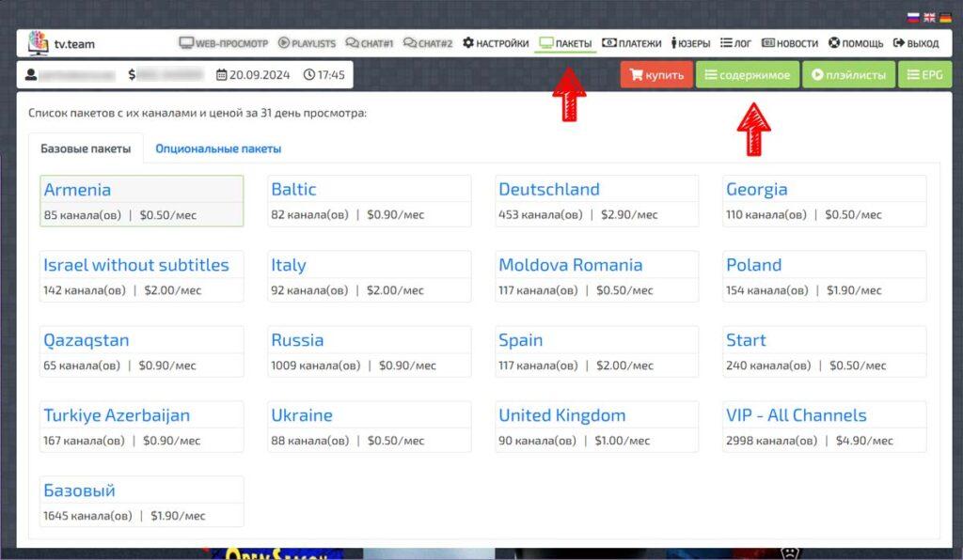Select the Deutschland package card
This screenshot has width=963, height=560.
596,201
